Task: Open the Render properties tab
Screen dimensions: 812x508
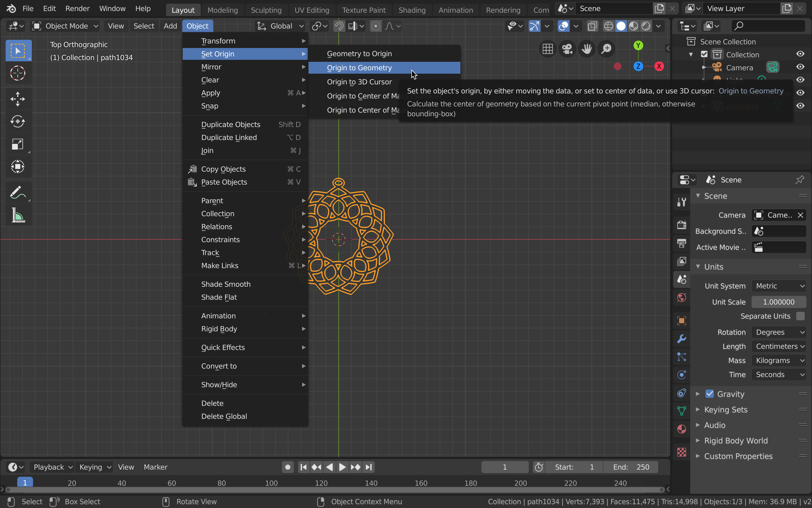Action: [681, 225]
